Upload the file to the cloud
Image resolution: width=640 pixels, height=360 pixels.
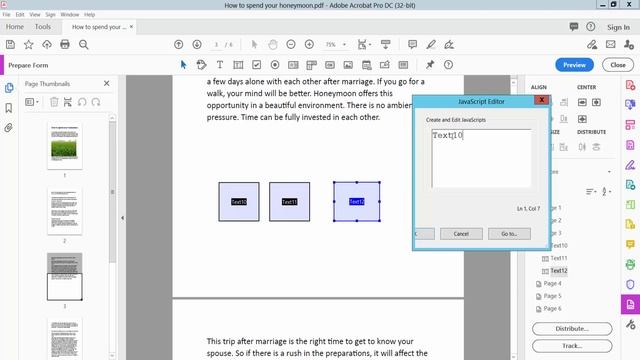(47, 44)
